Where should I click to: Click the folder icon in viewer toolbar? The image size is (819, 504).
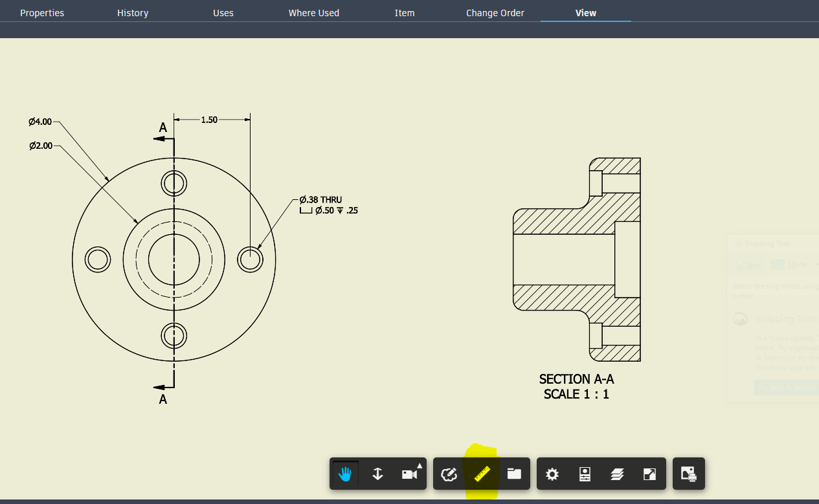click(514, 474)
